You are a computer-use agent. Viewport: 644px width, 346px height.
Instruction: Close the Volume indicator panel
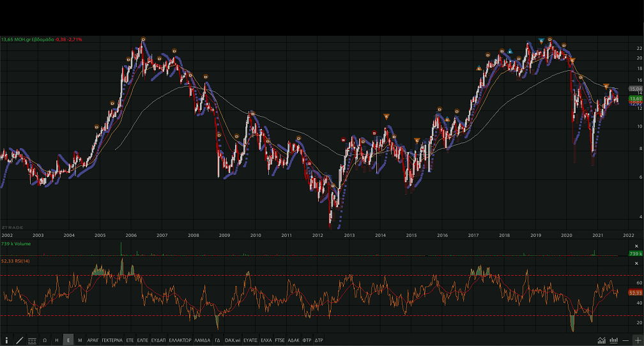click(636, 246)
